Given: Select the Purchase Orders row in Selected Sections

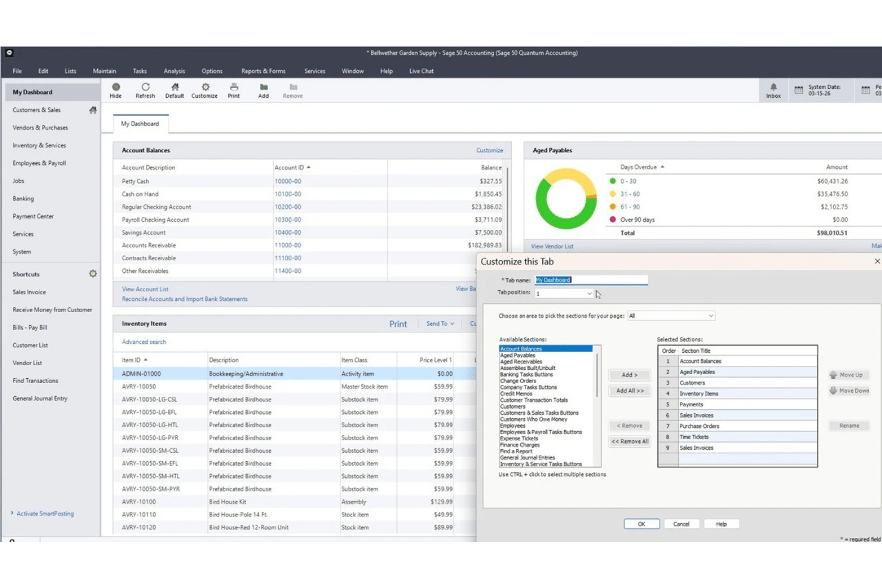Looking at the screenshot, I should (x=737, y=426).
